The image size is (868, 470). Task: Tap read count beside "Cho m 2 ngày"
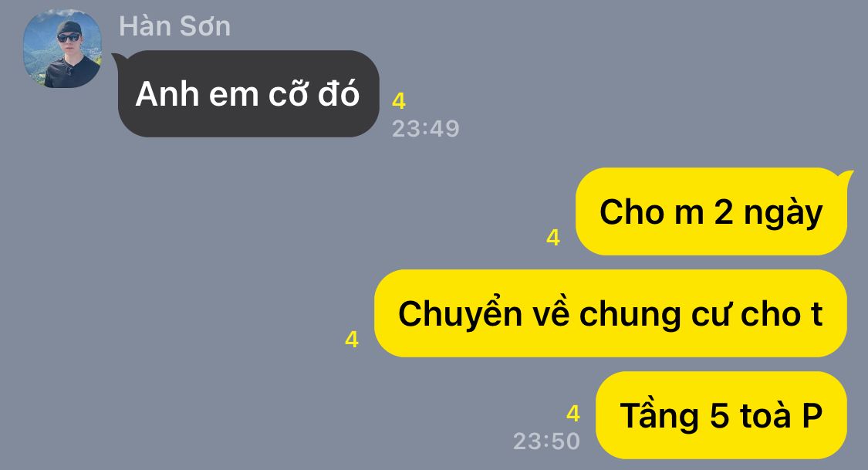point(553,238)
